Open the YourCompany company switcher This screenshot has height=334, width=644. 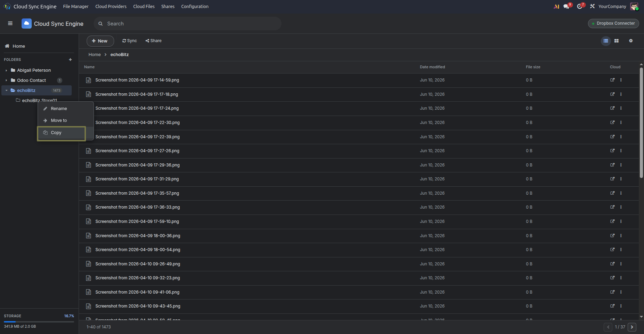(612, 6)
